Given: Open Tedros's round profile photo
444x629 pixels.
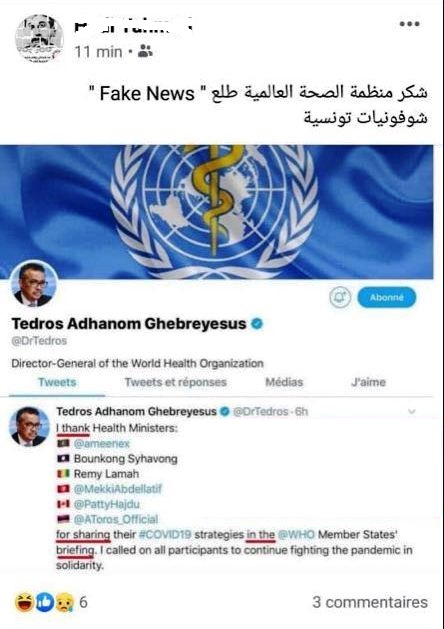Looking at the screenshot, I should pos(34,284).
